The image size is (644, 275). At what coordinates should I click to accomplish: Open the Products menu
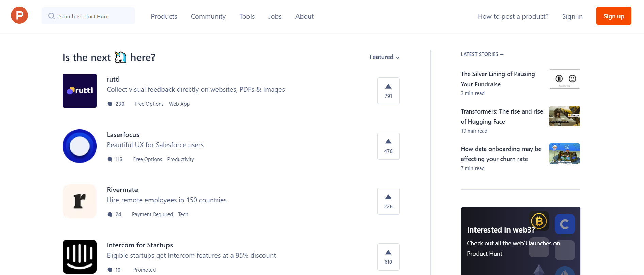click(164, 16)
